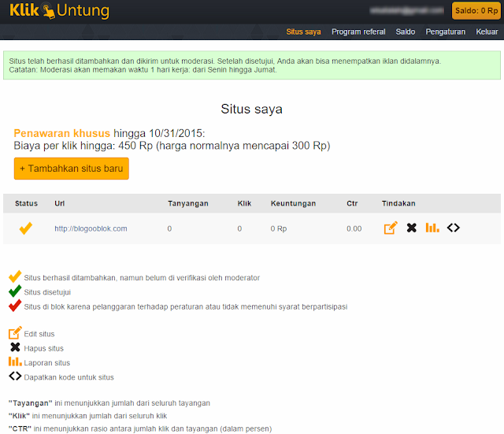Click the Keuntungan column header

pos(293,203)
